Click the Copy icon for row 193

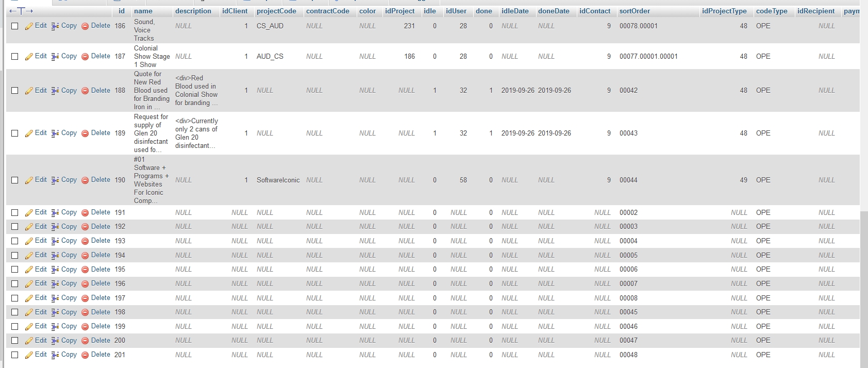click(55, 241)
